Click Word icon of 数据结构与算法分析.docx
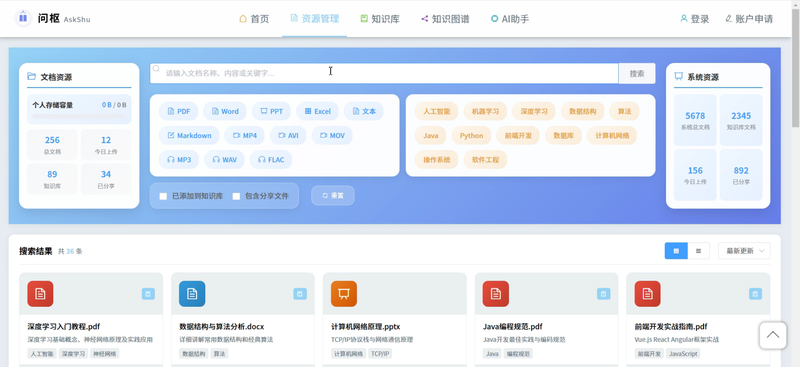800x367 pixels. (192, 293)
